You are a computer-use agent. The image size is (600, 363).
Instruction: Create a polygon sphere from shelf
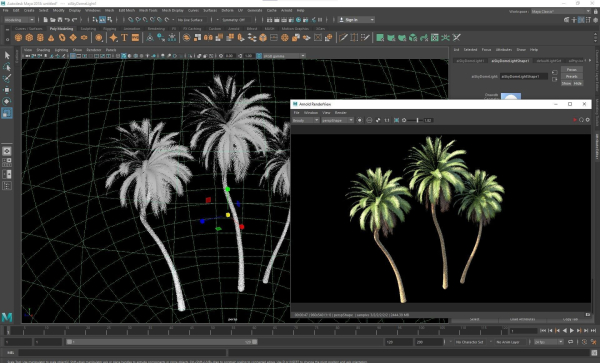[18, 37]
